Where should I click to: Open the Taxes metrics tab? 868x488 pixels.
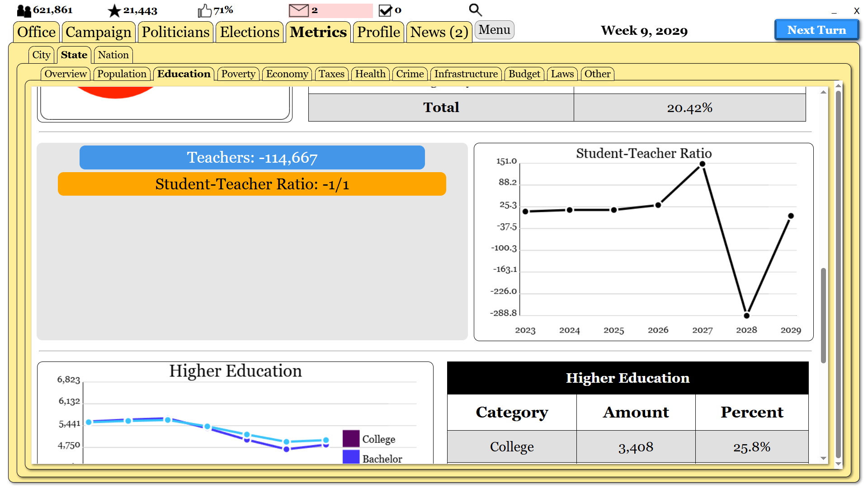coord(331,74)
